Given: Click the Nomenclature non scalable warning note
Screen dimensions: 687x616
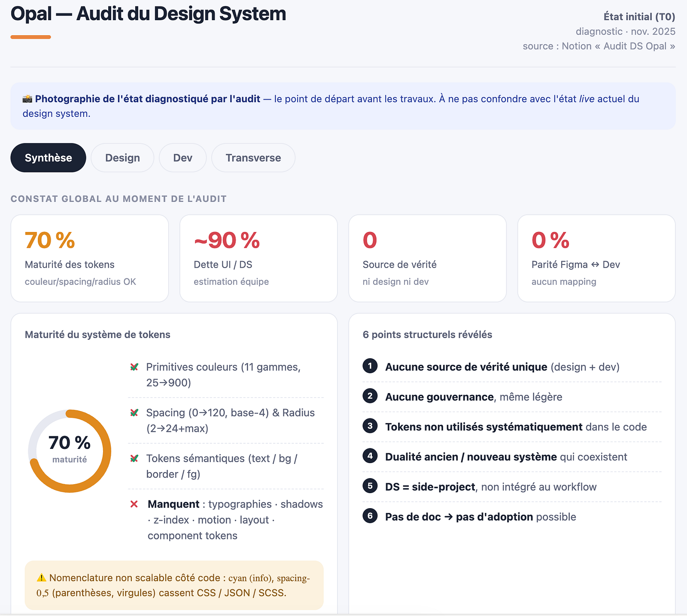Looking at the screenshot, I should [174, 585].
